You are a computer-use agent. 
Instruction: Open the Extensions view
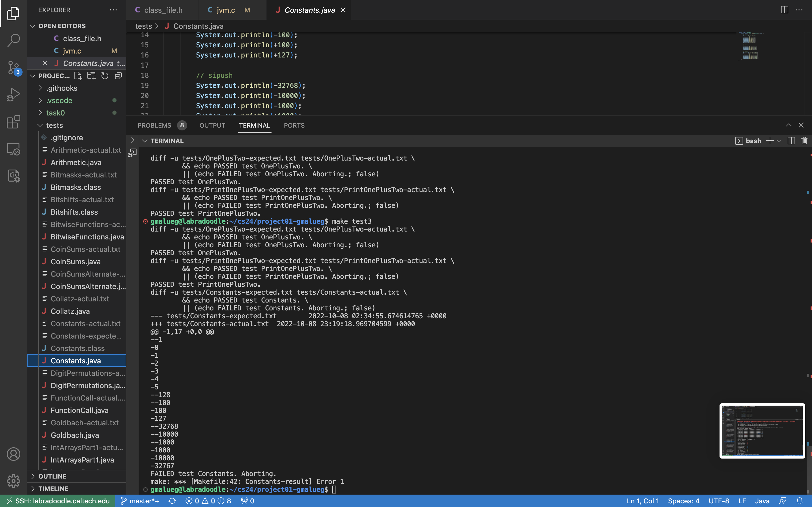click(x=14, y=122)
